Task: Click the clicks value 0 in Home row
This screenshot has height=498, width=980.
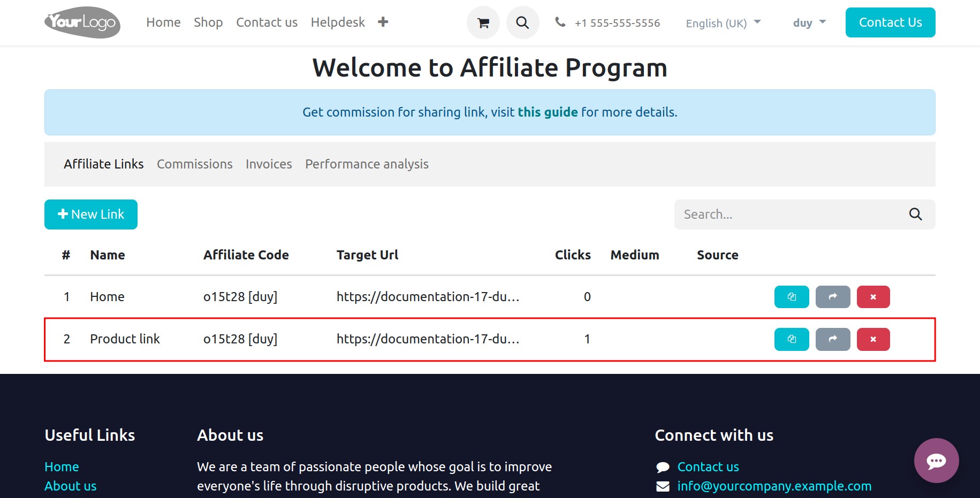Action: point(587,297)
